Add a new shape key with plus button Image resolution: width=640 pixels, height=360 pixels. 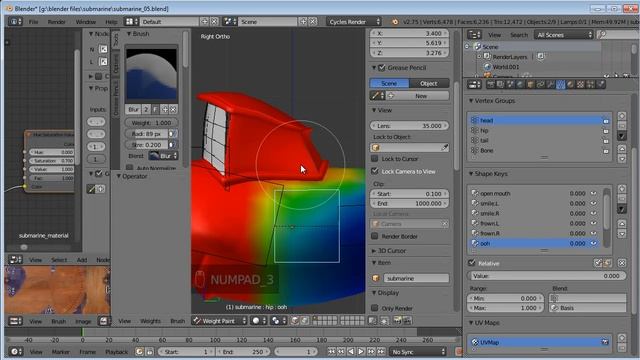coord(622,189)
